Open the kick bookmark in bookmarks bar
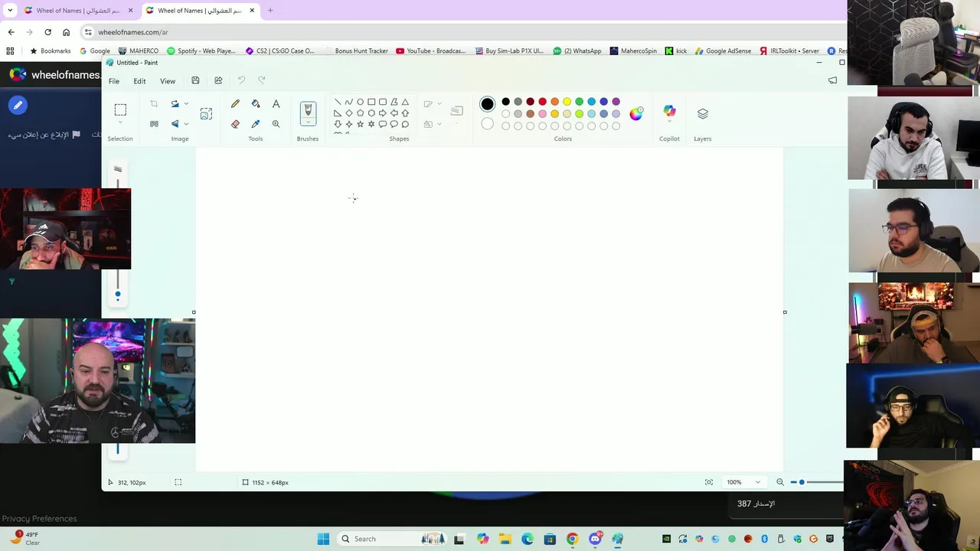 pyautogui.click(x=676, y=51)
